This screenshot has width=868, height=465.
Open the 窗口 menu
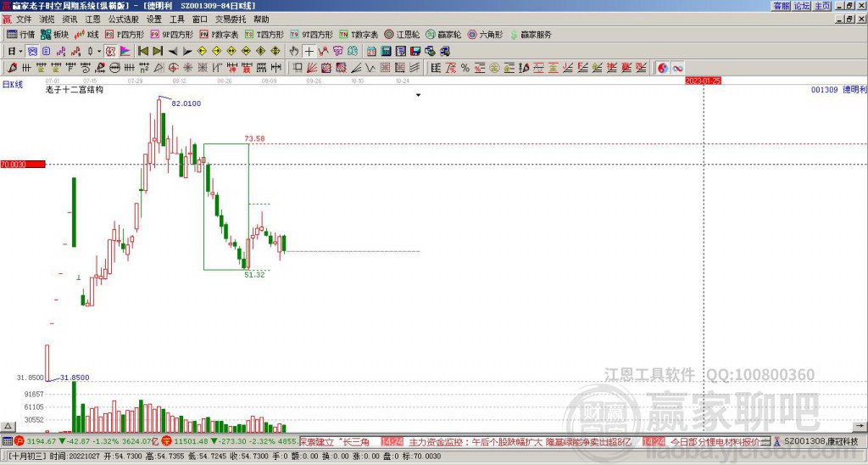tap(200, 20)
